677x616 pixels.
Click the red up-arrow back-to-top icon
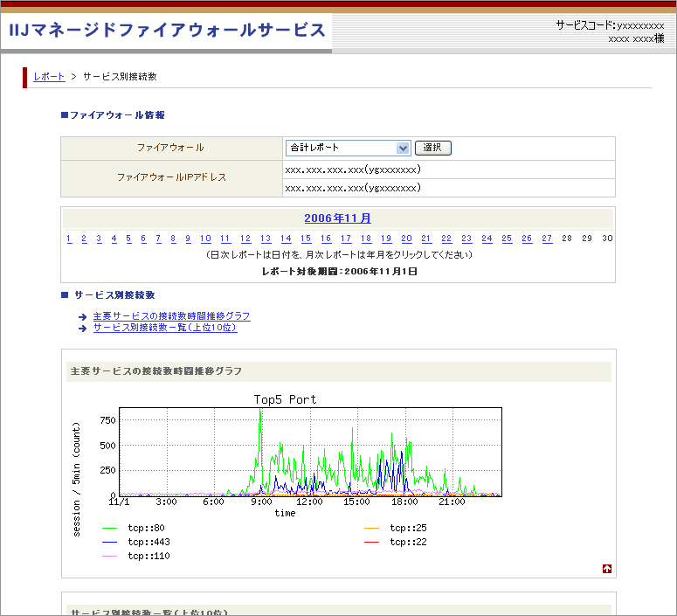pos(607,569)
